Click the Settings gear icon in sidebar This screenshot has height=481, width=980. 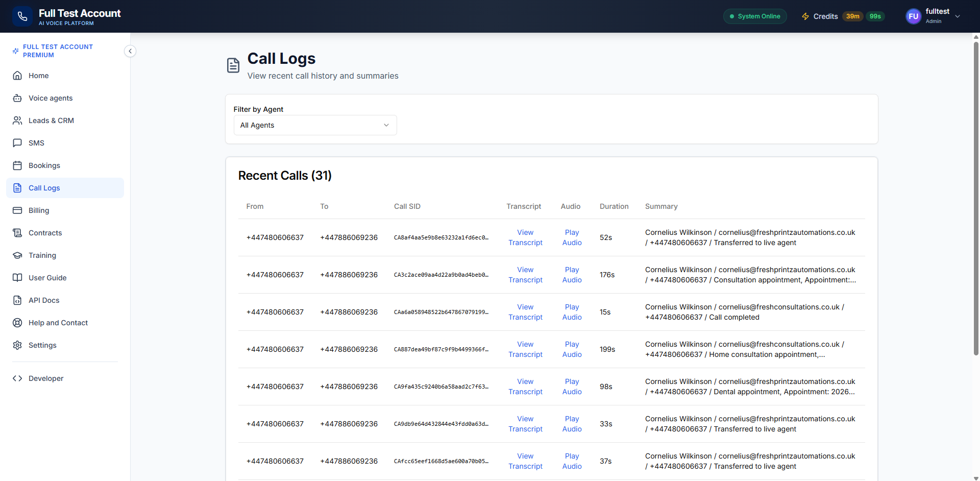click(x=17, y=345)
